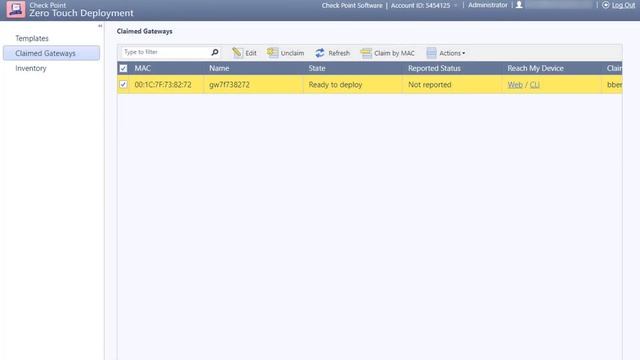Click the Unclaim toolbar label

(292, 53)
